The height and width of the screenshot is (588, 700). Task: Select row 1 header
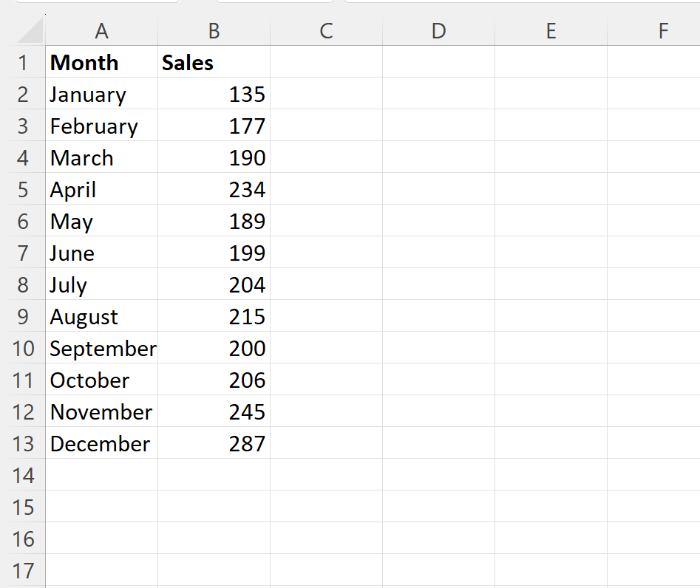tap(23, 62)
